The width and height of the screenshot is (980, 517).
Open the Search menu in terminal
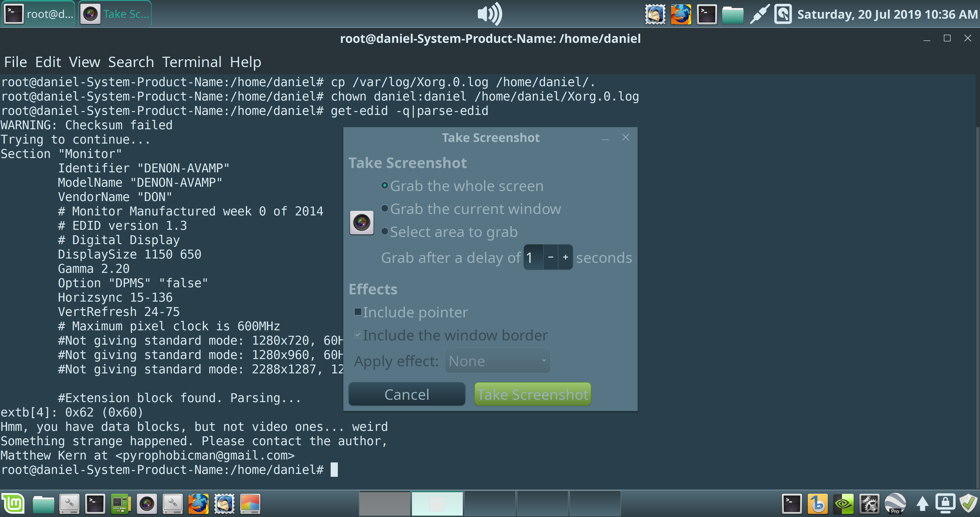[x=131, y=62]
